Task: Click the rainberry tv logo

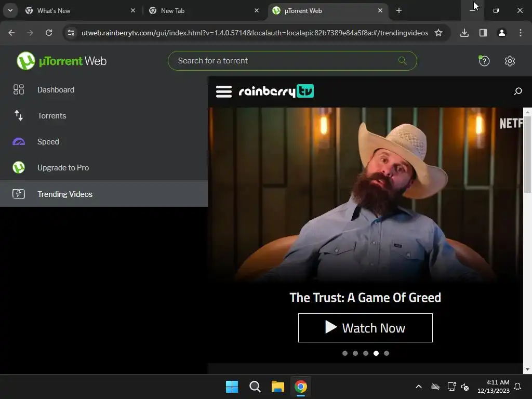Action: [x=276, y=91]
